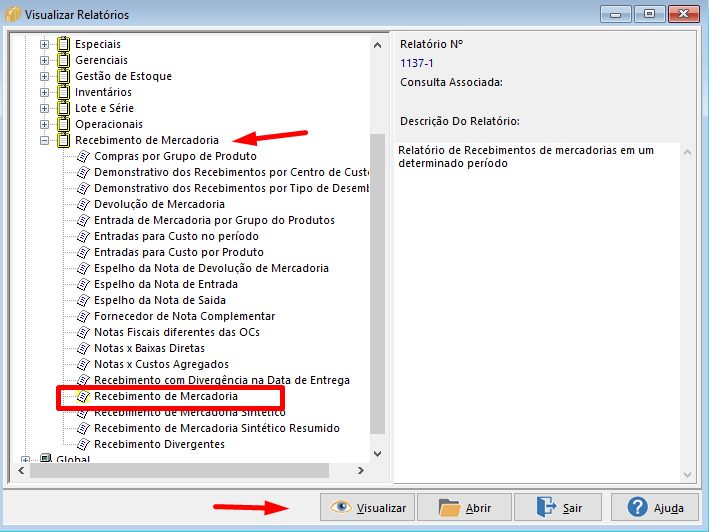709x532 pixels.
Task: Click report icon beside Compras por Grupo de Produto
Action: 83,156
